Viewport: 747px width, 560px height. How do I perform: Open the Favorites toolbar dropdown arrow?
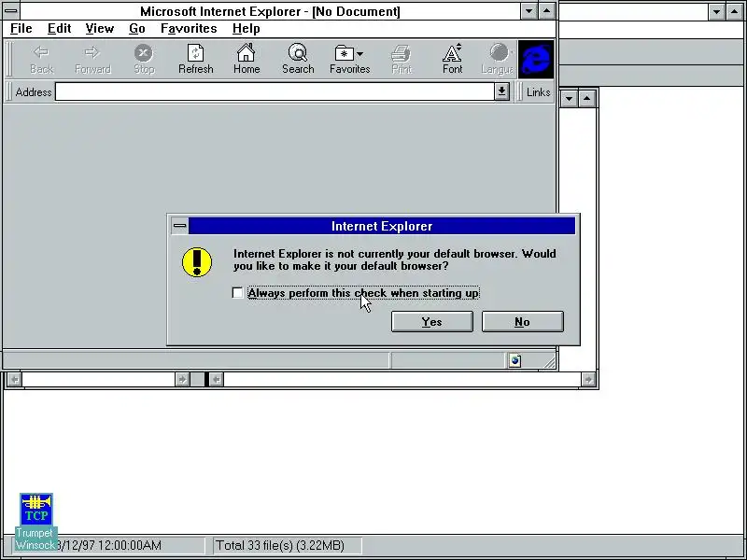click(359, 54)
